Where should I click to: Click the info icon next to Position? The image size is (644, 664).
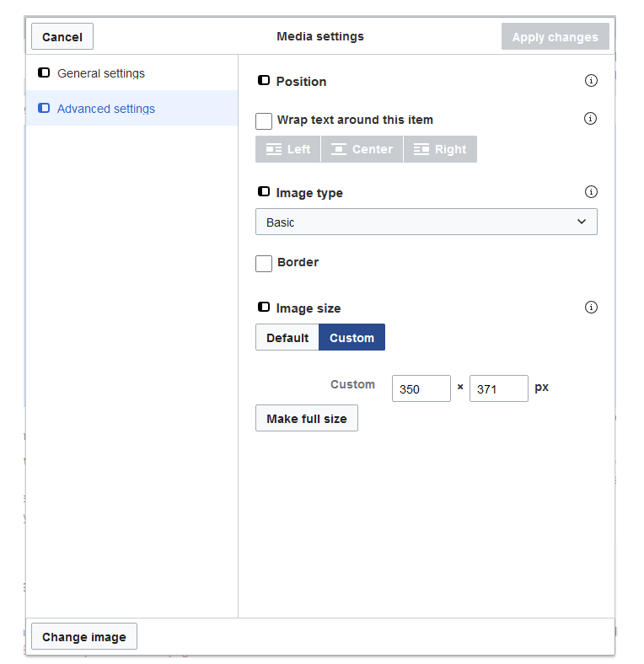(591, 81)
